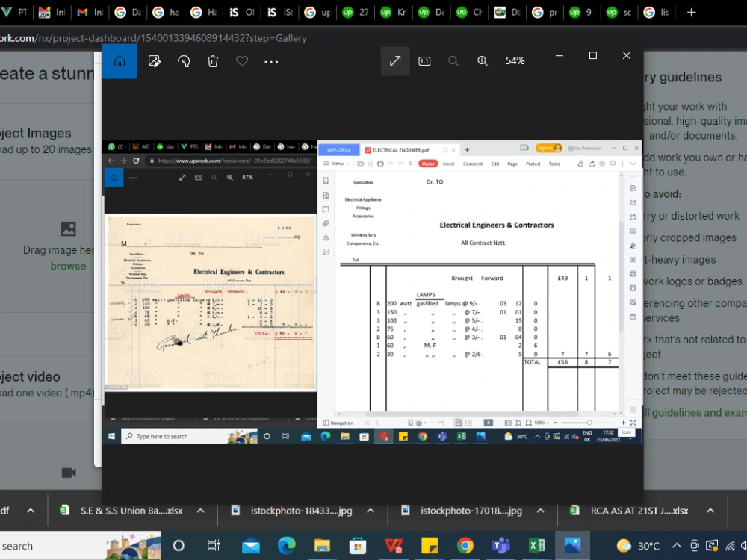Switch to Google Chrome on the taskbar

[465, 546]
